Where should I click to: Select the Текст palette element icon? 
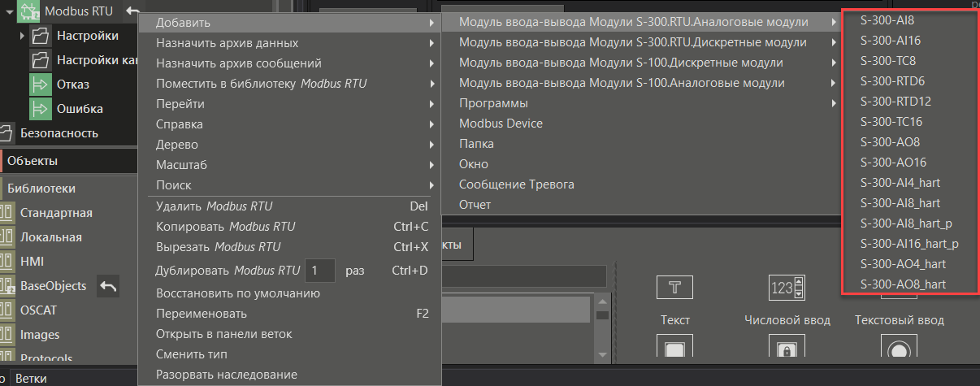(x=674, y=286)
